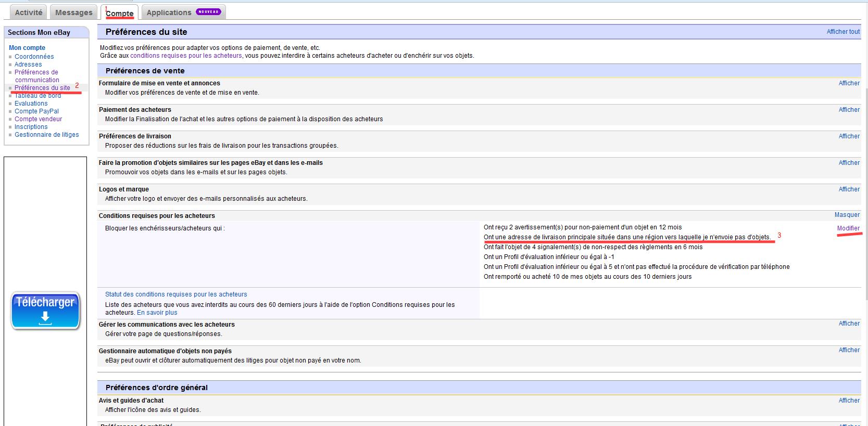Open Gestionnaire de litiges link

[47, 135]
